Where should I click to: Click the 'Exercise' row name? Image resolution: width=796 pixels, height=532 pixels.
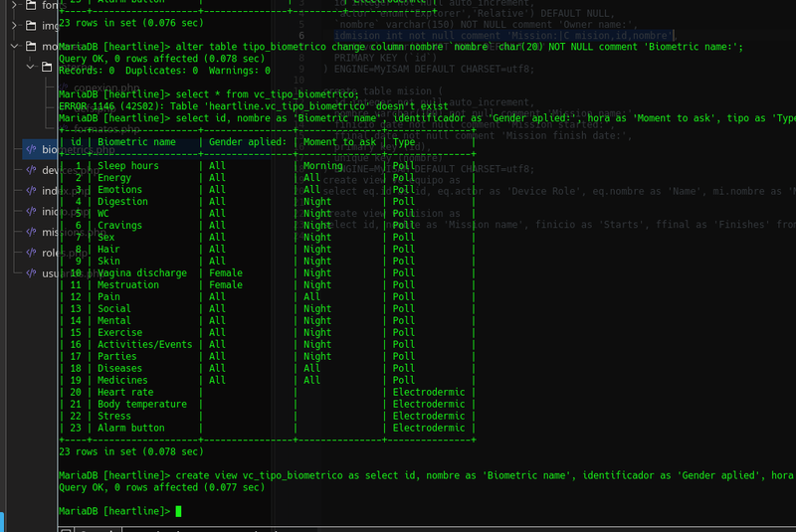tap(119, 333)
